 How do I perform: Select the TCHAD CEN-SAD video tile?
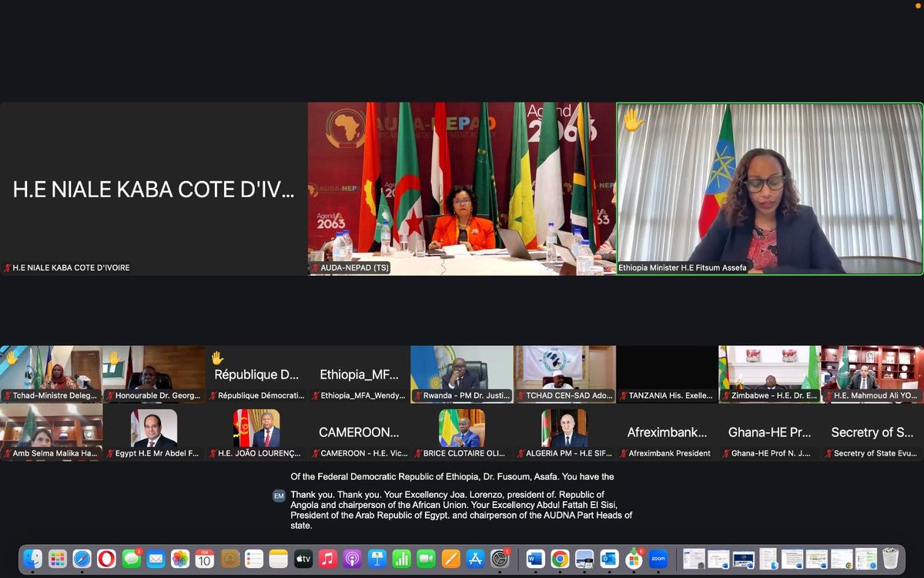[x=564, y=374]
